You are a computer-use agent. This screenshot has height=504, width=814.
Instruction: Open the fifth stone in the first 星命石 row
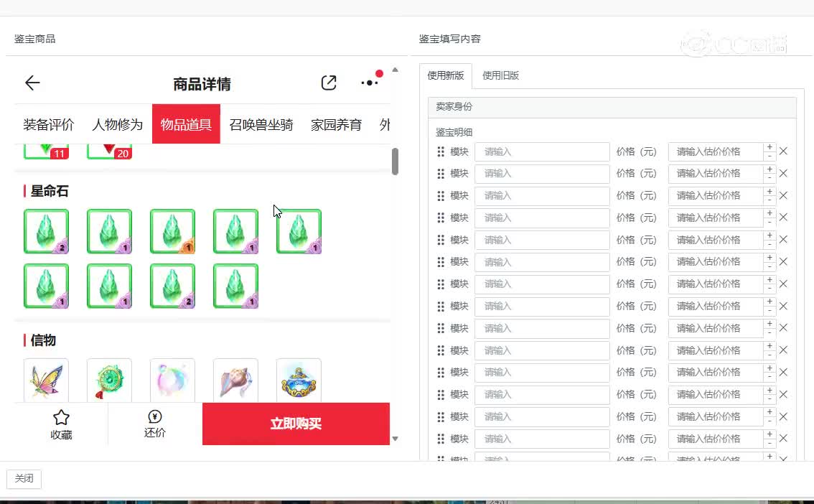[x=299, y=231]
